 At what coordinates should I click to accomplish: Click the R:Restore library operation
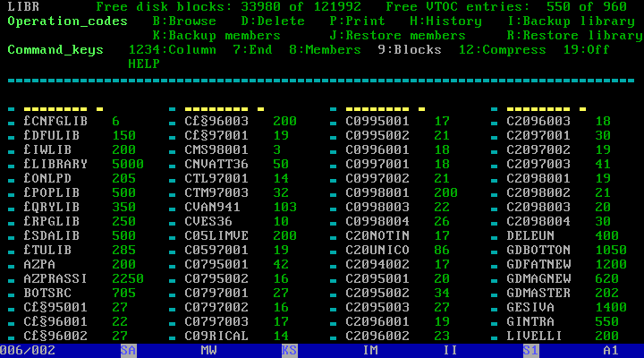[x=574, y=36]
